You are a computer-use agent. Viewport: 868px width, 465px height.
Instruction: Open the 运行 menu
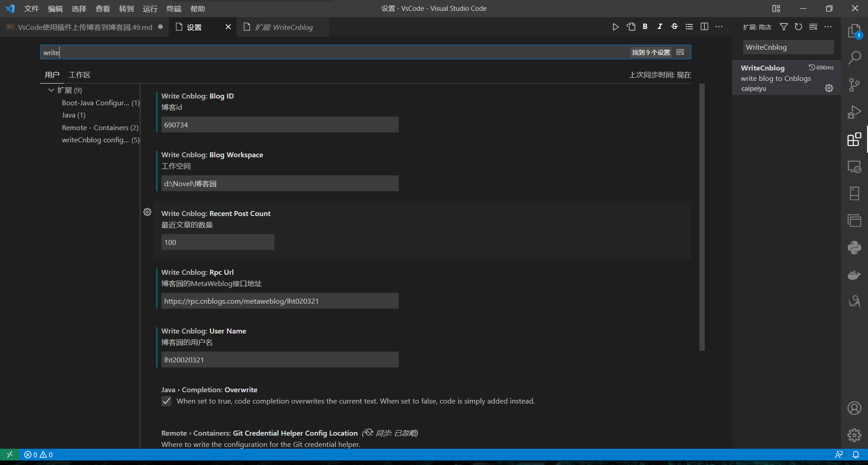point(150,9)
